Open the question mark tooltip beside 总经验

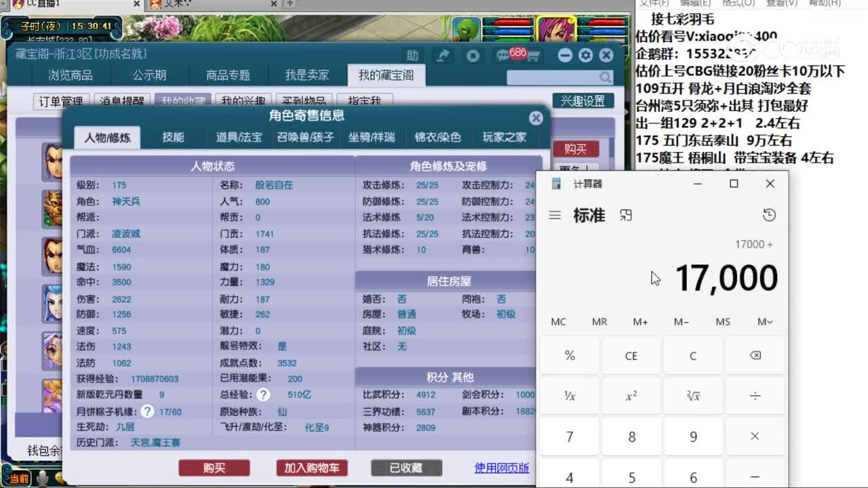(262, 395)
